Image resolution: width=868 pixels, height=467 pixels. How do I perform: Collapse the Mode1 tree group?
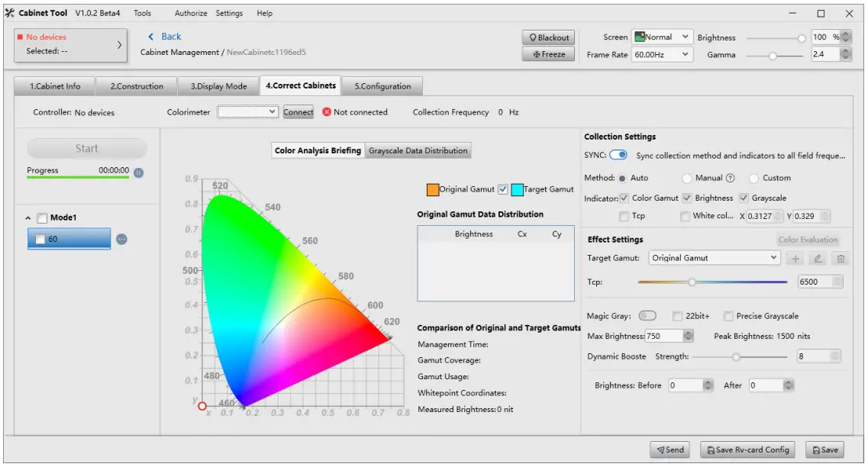[29, 218]
